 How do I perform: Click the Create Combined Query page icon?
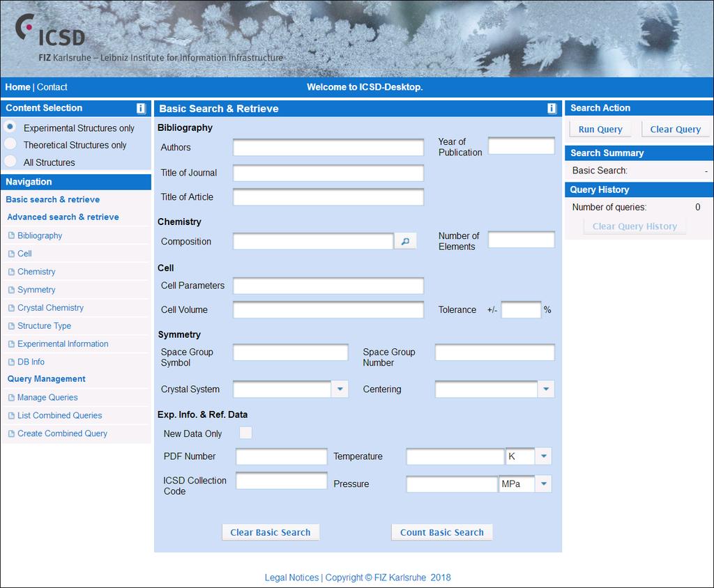point(11,434)
